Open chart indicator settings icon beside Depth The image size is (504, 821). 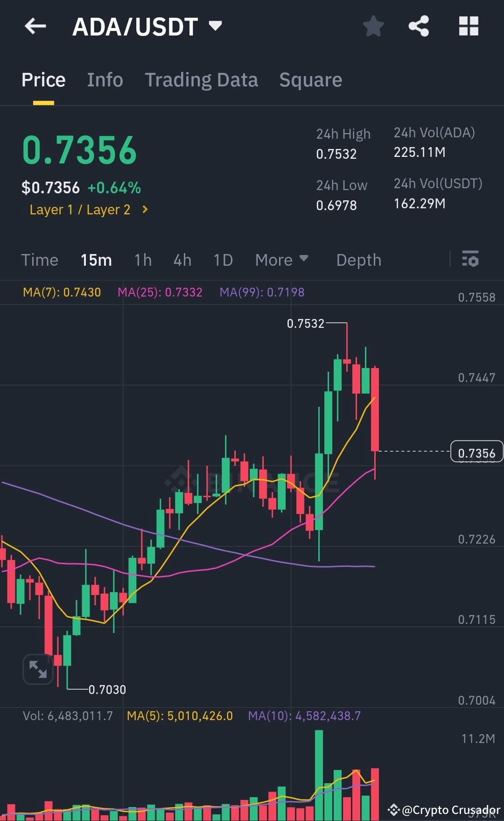tap(470, 260)
